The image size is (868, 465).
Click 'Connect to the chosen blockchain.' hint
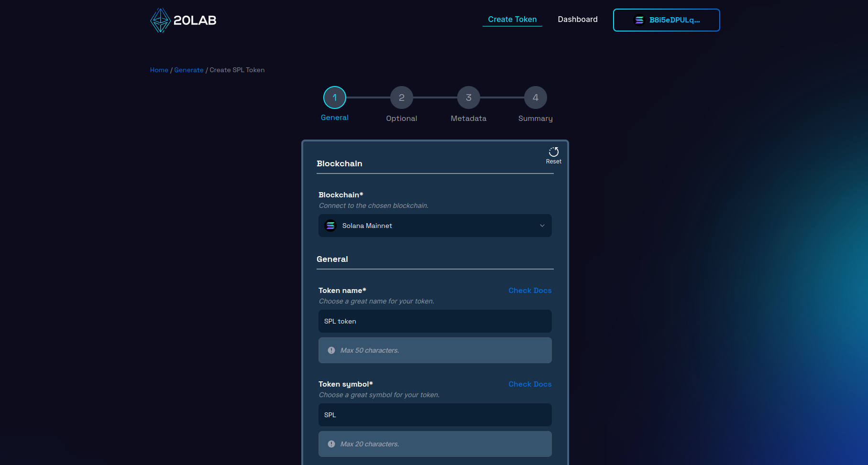(374, 205)
